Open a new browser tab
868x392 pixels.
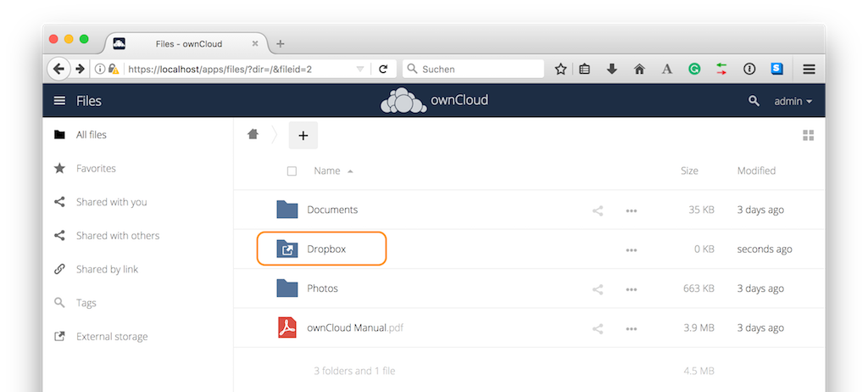click(x=280, y=44)
